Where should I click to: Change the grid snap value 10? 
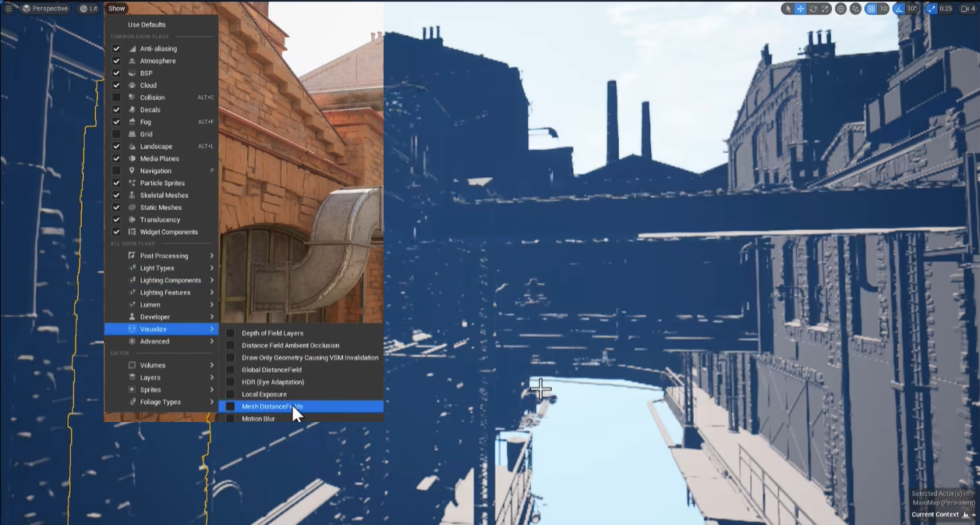pos(883,9)
